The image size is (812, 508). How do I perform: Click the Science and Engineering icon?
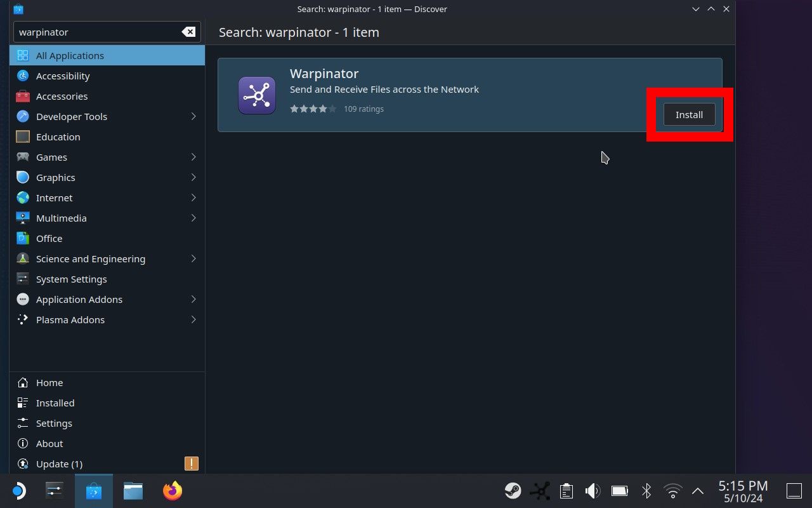coord(23,258)
